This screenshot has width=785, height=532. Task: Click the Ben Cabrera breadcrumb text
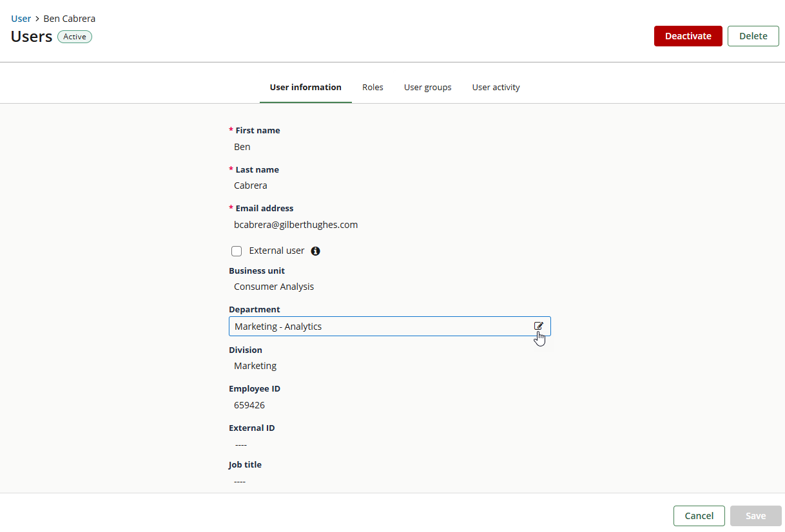(x=70, y=19)
